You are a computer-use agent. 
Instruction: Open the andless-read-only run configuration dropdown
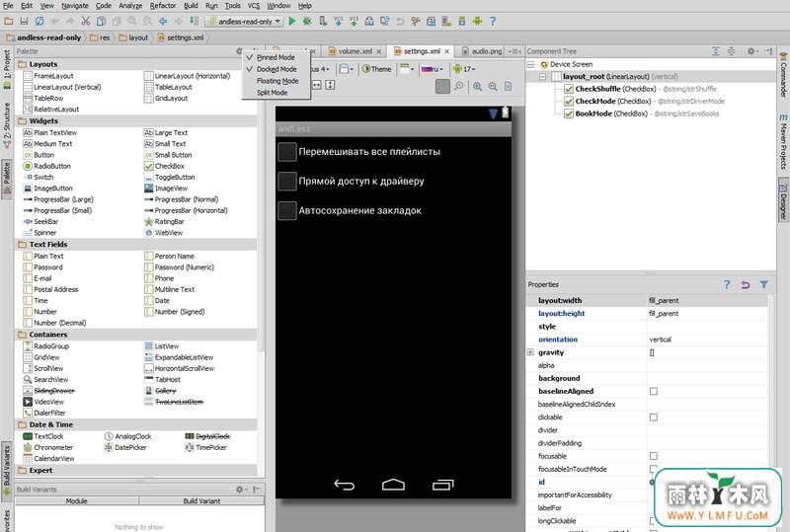point(244,21)
